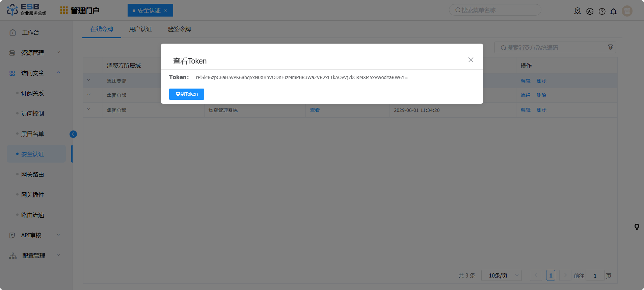This screenshot has height=290, width=644.
Task: Open the help question-mark icon
Action: pos(602,11)
